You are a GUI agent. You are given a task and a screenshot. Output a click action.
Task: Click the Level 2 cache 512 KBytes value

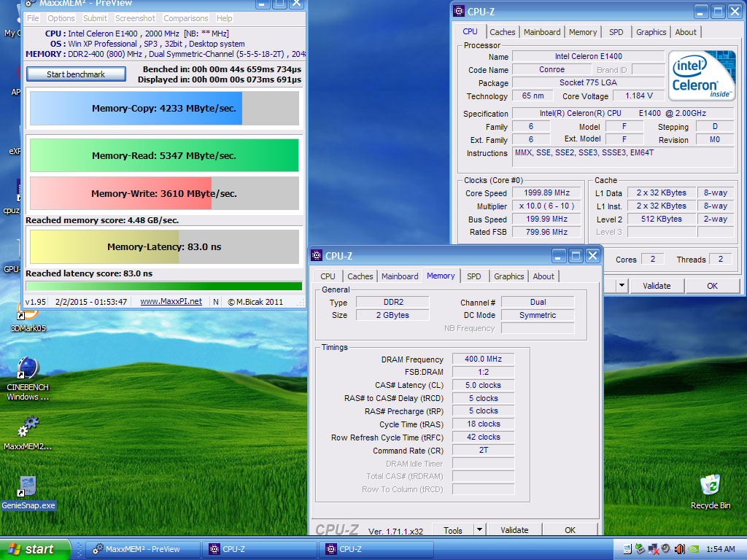[x=661, y=219]
